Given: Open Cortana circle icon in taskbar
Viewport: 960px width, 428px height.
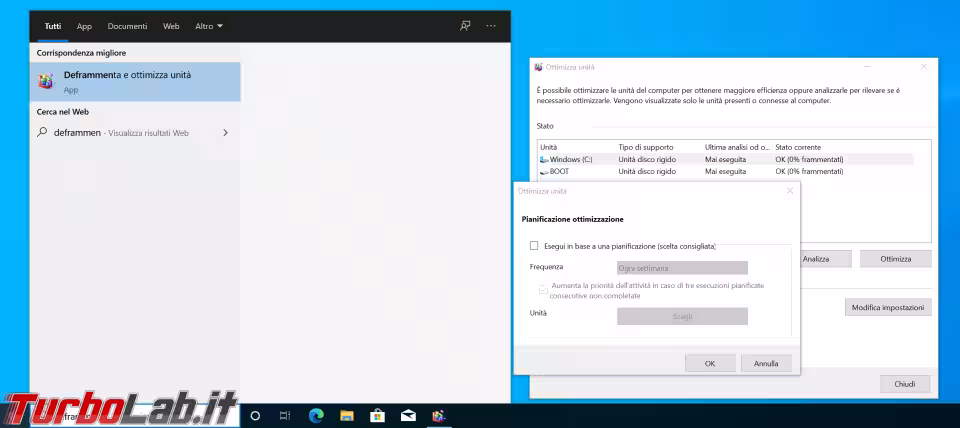Looking at the screenshot, I should click(x=255, y=415).
